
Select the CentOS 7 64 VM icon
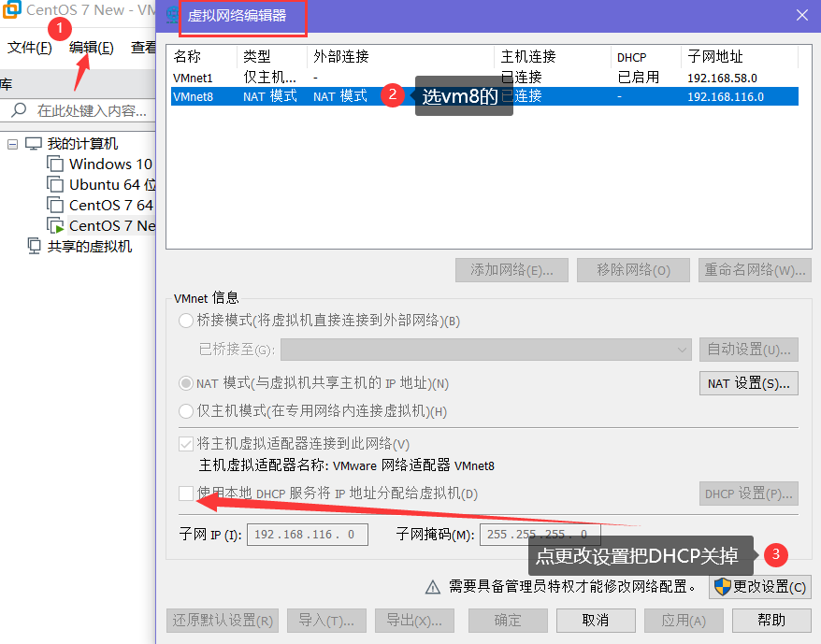pos(55,205)
